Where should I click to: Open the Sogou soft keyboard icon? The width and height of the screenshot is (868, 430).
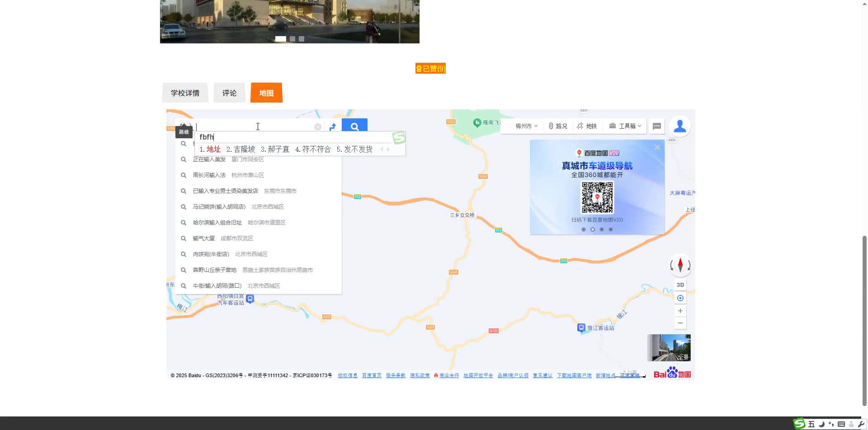click(x=841, y=424)
